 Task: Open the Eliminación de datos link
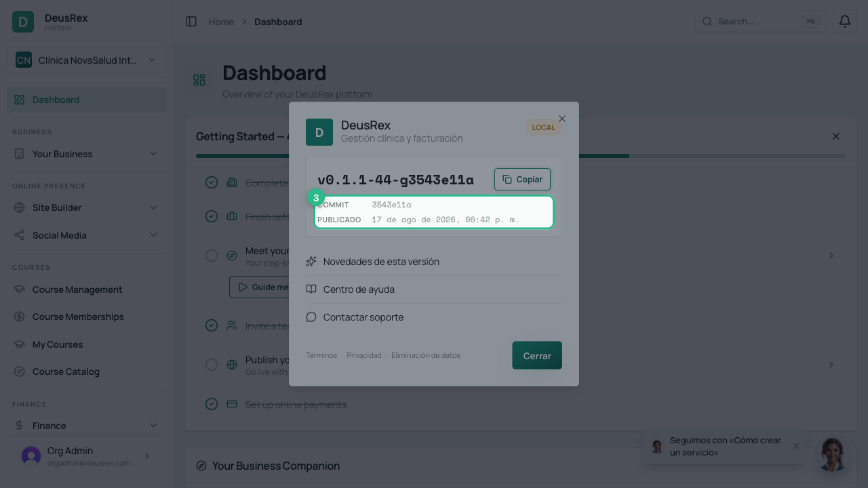click(426, 355)
